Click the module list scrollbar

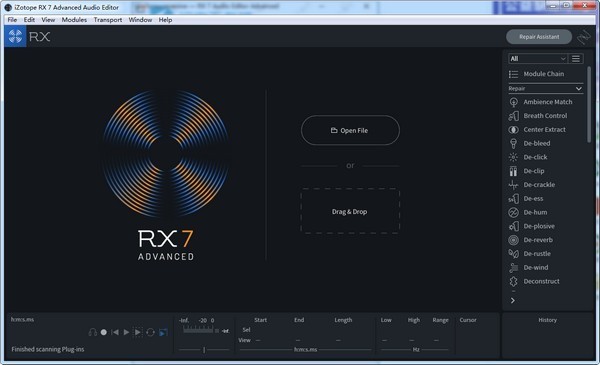coord(589,104)
